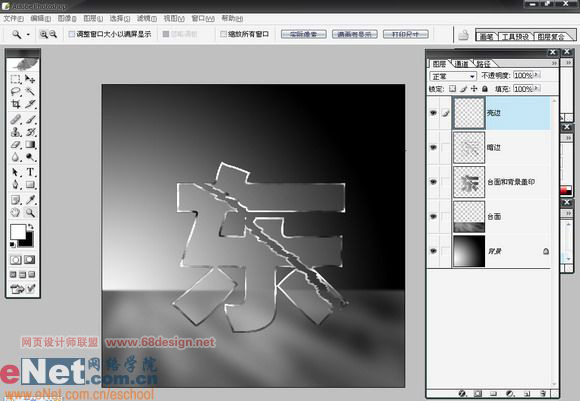The image size is (580, 401).
Task: Enable zoom all windows checkbox
Action: pos(223,34)
